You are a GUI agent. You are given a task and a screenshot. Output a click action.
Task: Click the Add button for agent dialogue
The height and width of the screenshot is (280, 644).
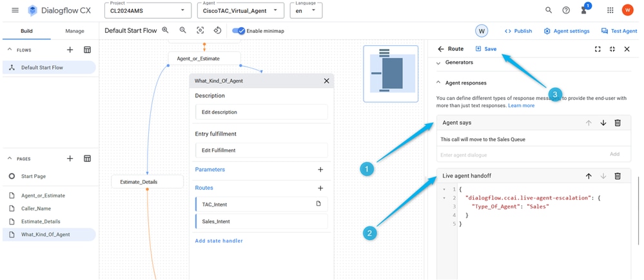click(x=614, y=154)
